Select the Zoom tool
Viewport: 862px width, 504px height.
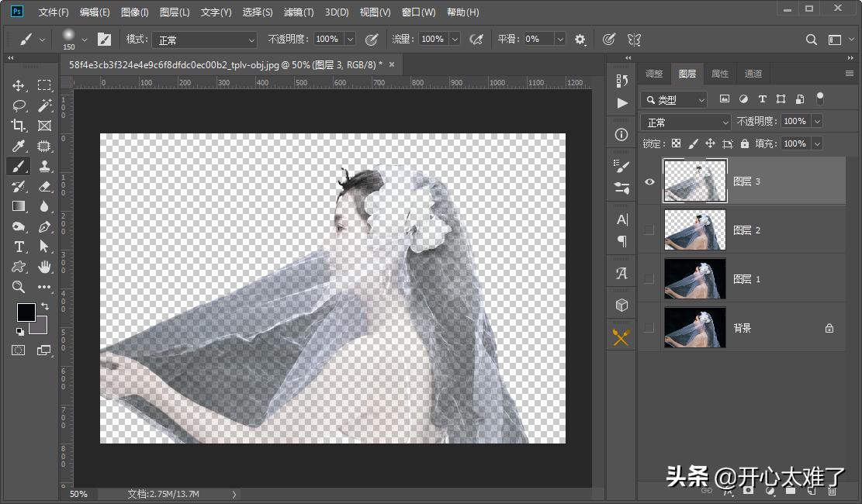(x=19, y=287)
